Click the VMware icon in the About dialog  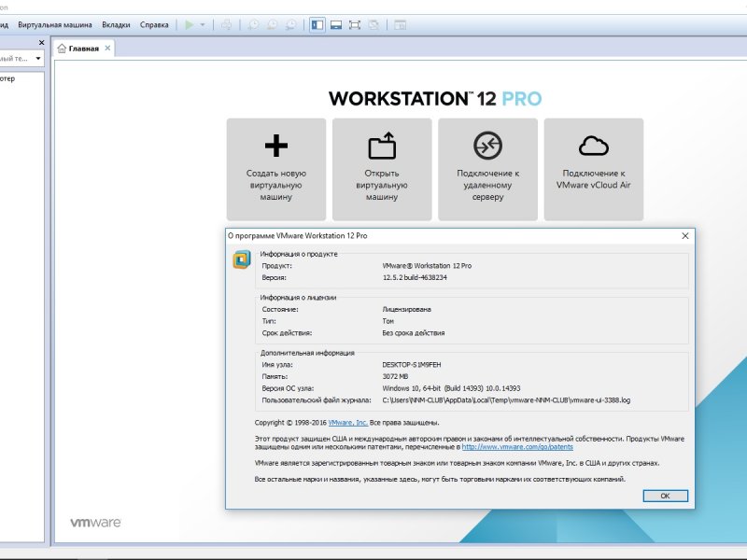point(242,259)
